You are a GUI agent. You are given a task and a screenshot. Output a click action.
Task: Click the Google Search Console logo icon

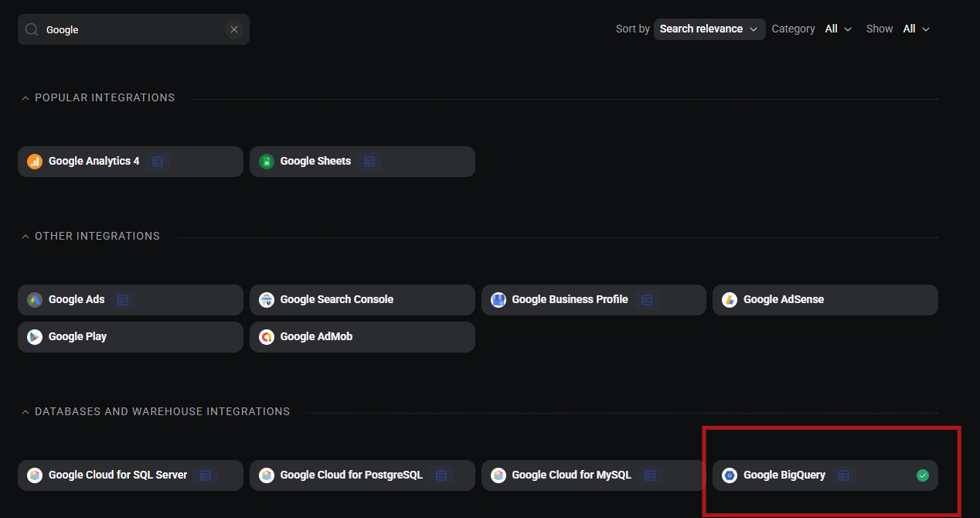(267, 300)
